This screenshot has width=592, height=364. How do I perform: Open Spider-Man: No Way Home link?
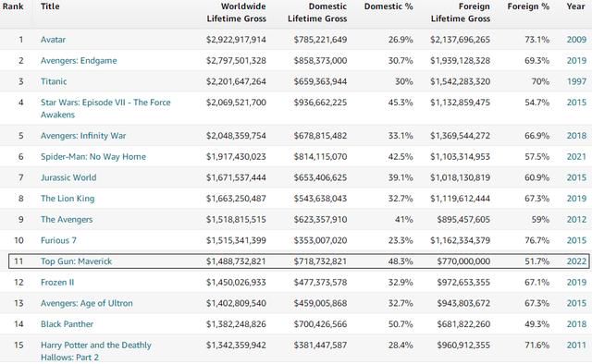coord(93,157)
